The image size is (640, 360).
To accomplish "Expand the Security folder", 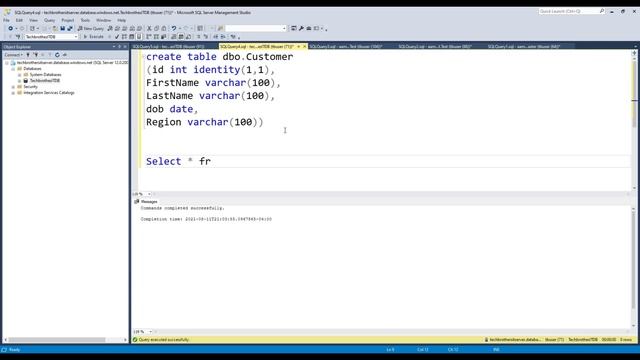I will tap(13, 87).
